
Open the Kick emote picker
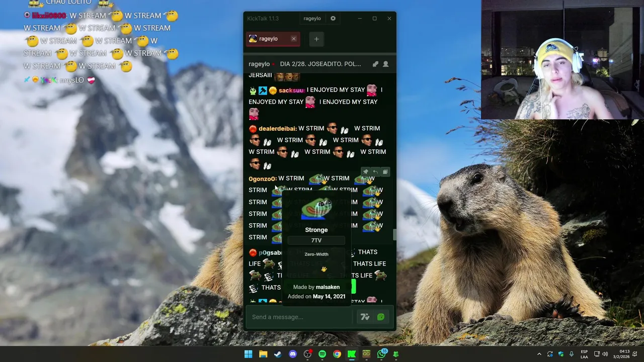381,317
